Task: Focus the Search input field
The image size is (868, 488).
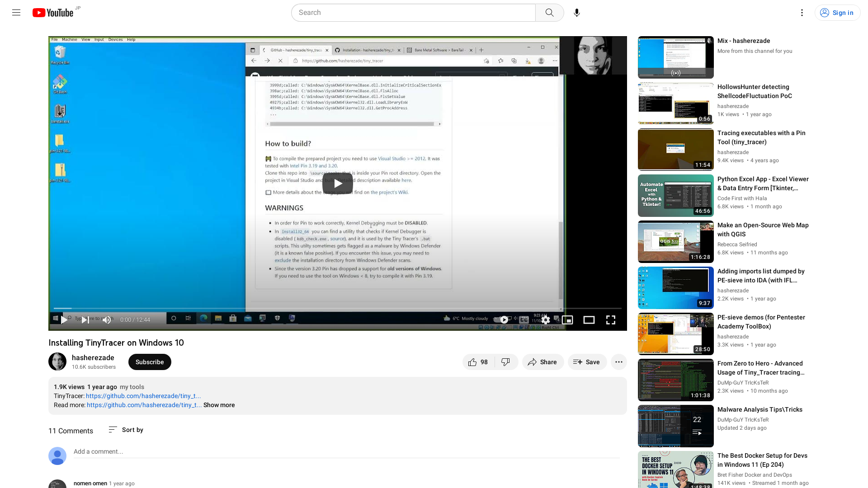Action: coord(413,13)
